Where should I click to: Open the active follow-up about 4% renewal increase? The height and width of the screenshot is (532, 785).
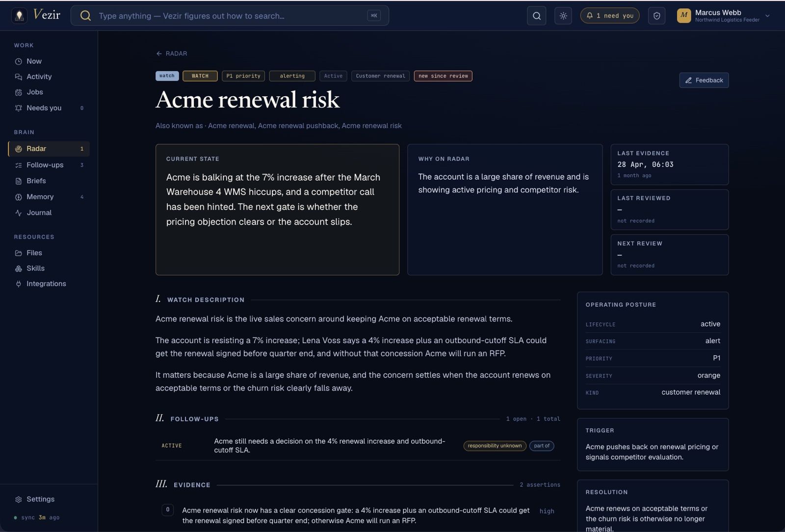tap(358, 446)
